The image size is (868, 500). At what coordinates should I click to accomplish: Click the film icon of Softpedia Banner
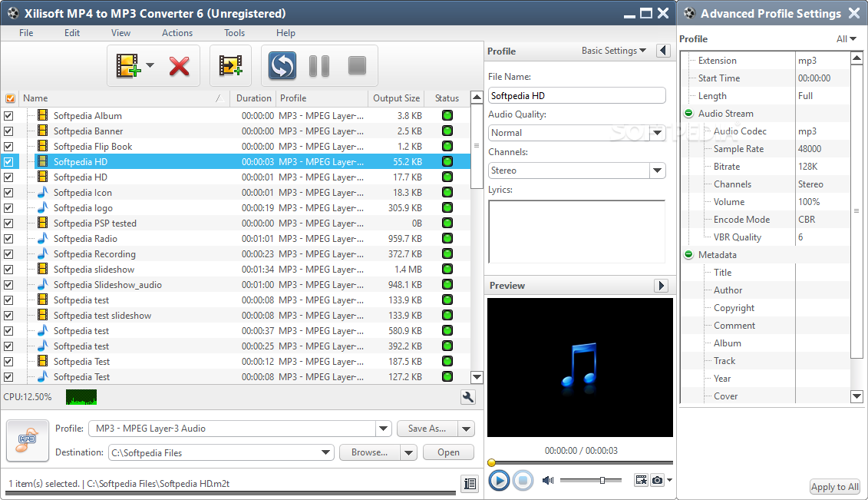pyautogui.click(x=43, y=131)
